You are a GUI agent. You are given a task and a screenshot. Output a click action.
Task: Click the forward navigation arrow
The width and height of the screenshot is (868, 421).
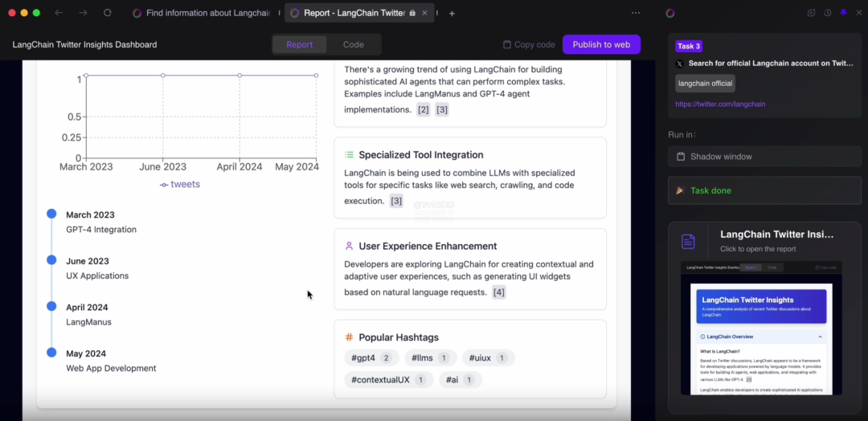(x=83, y=13)
